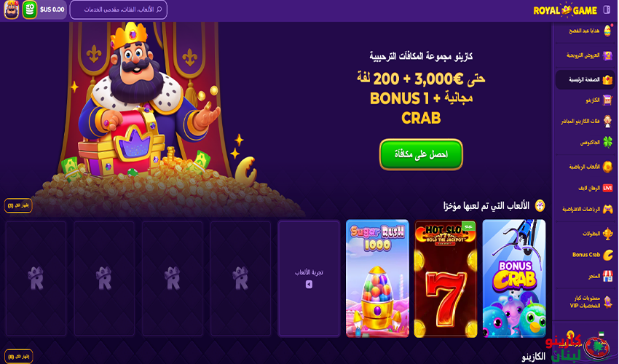Screen dimensions: 619x364
Task: Select the tournaments trophy icon
Action: (x=607, y=233)
